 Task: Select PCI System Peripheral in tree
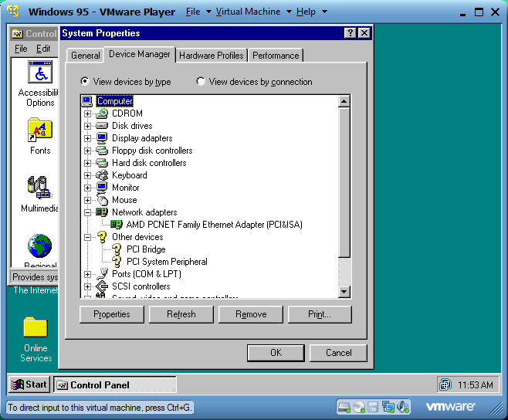coord(167,262)
